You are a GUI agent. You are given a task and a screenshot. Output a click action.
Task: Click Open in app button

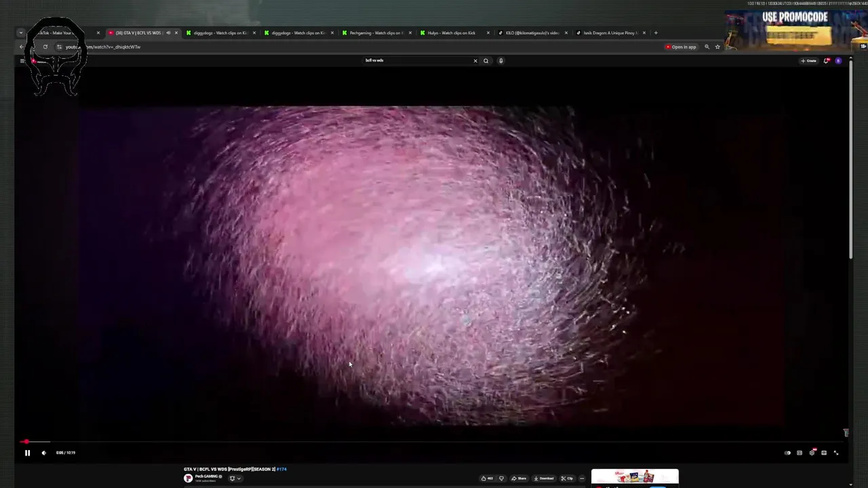pos(681,47)
